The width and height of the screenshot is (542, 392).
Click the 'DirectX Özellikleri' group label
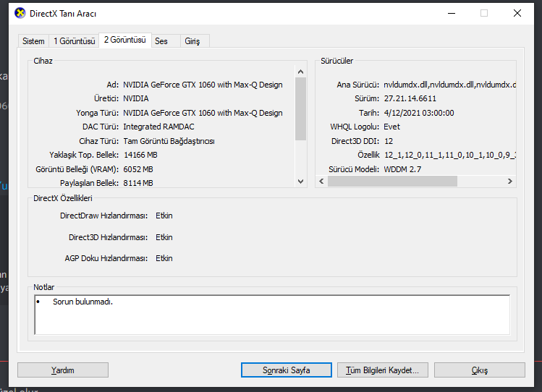coord(63,198)
